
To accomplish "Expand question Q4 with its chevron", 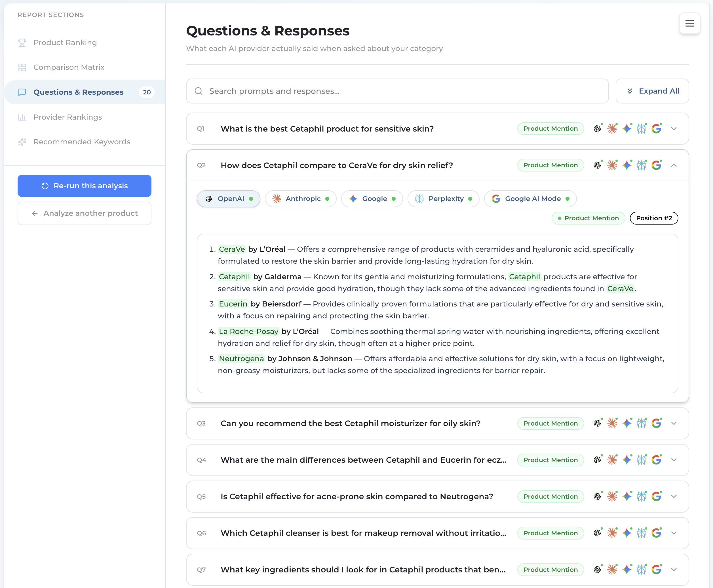I will pos(674,460).
